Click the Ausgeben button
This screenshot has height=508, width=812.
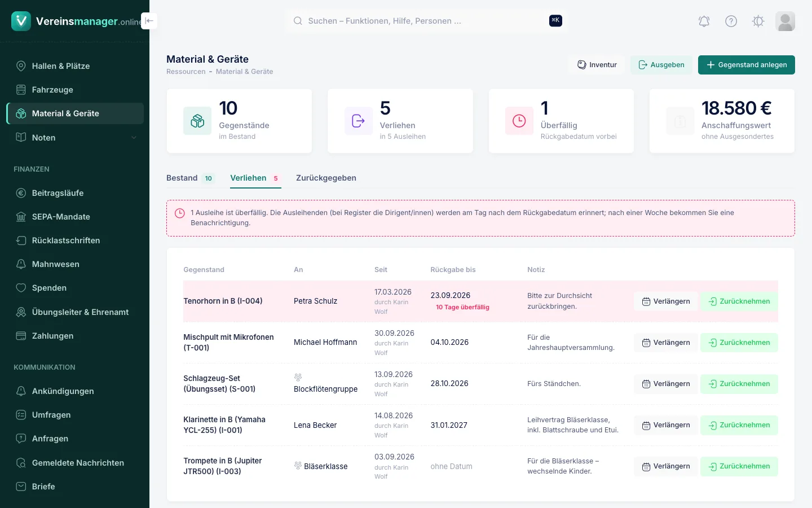click(661, 65)
